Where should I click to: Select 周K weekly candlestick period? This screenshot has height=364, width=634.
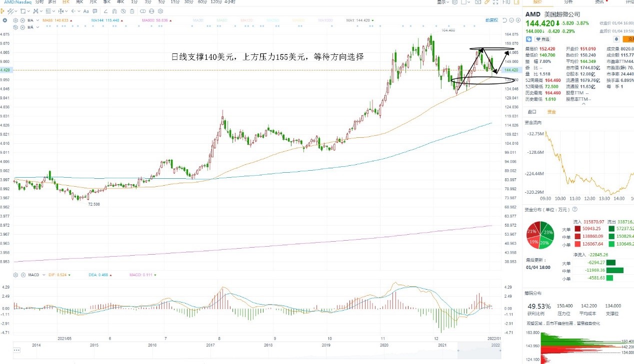pyautogui.click(x=79, y=2)
